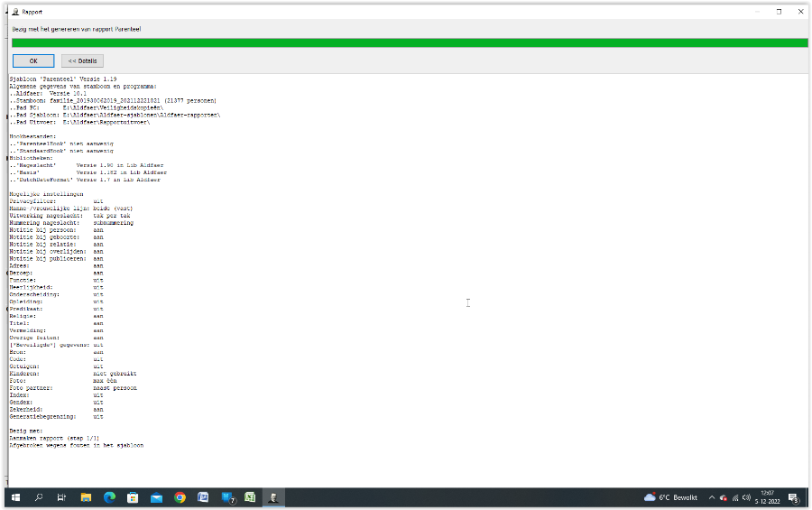Launch File Explorer from taskbar
This screenshot has width=812, height=510.
click(86, 497)
